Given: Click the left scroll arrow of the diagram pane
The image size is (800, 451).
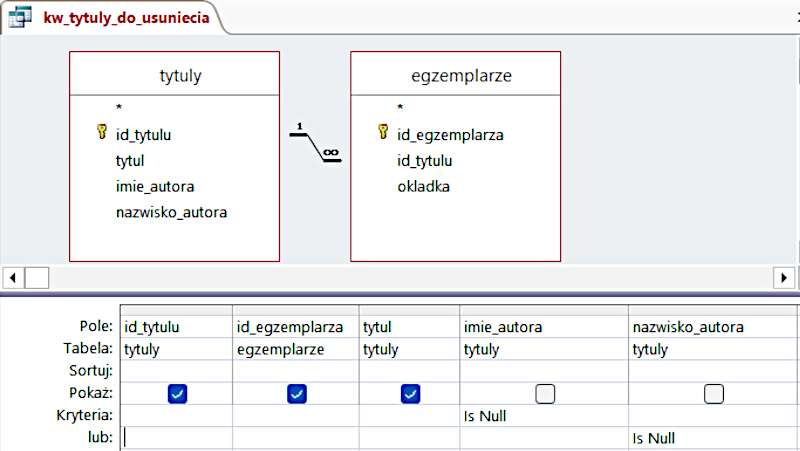Looking at the screenshot, I should 11,277.
